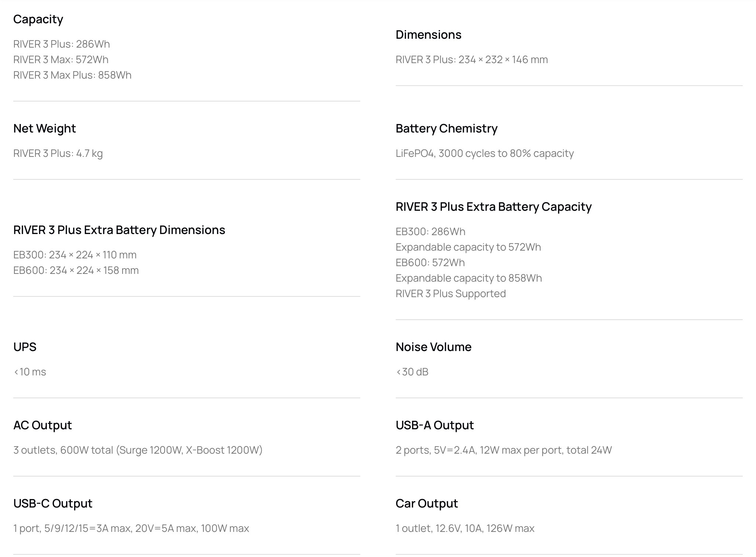Click the Net Weight heading
Image resolution: width=756 pixels, height=557 pixels.
tap(44, 128)
